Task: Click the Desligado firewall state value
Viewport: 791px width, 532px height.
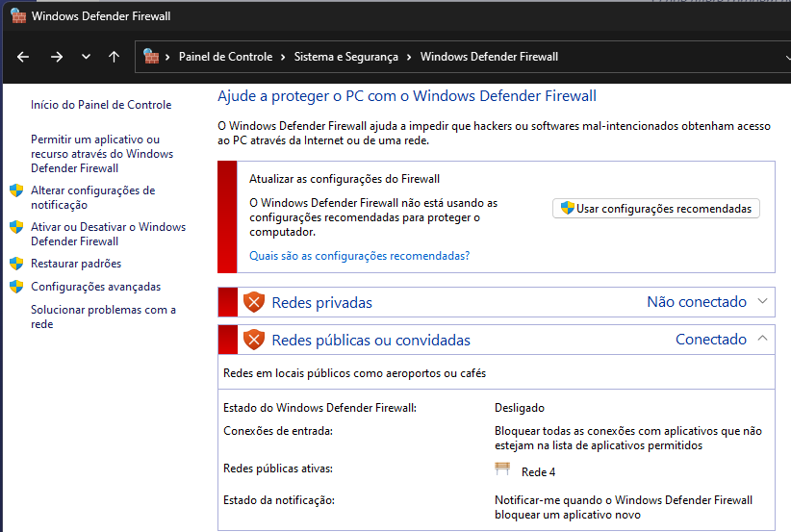Action: coord(520,408)
